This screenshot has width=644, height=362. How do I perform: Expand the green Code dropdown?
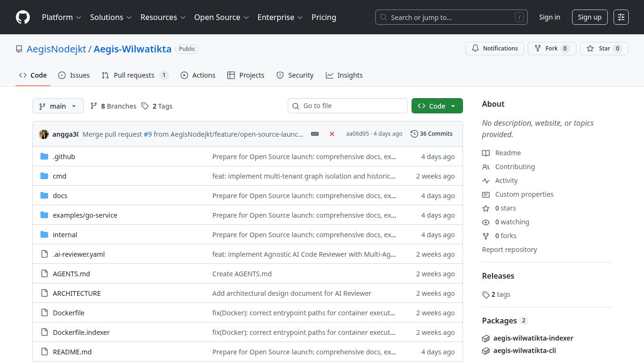point(437,106)
